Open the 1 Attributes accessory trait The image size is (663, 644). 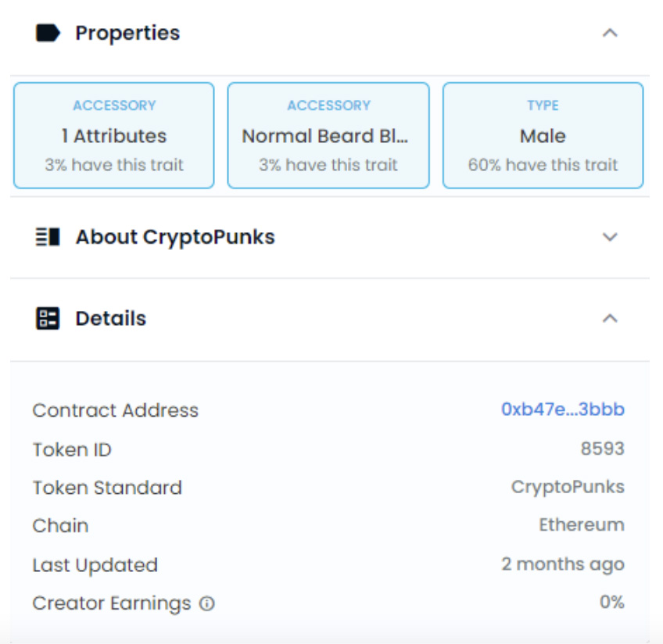tap(113, 135)
